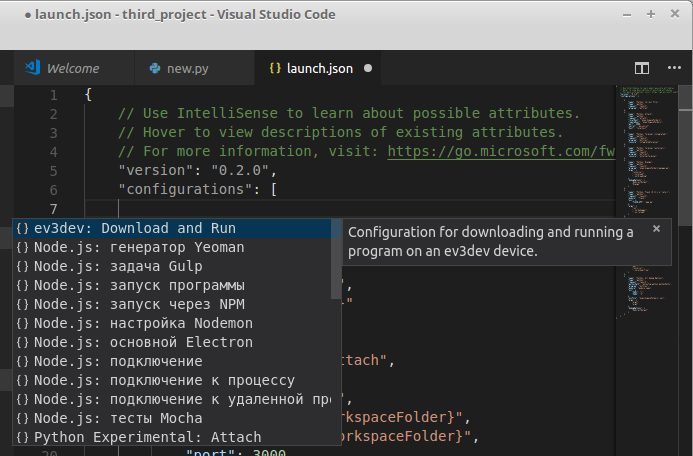Screen dimensions: 693x456
Task: Switch to the Welcome tab
Action: (72, 69)
